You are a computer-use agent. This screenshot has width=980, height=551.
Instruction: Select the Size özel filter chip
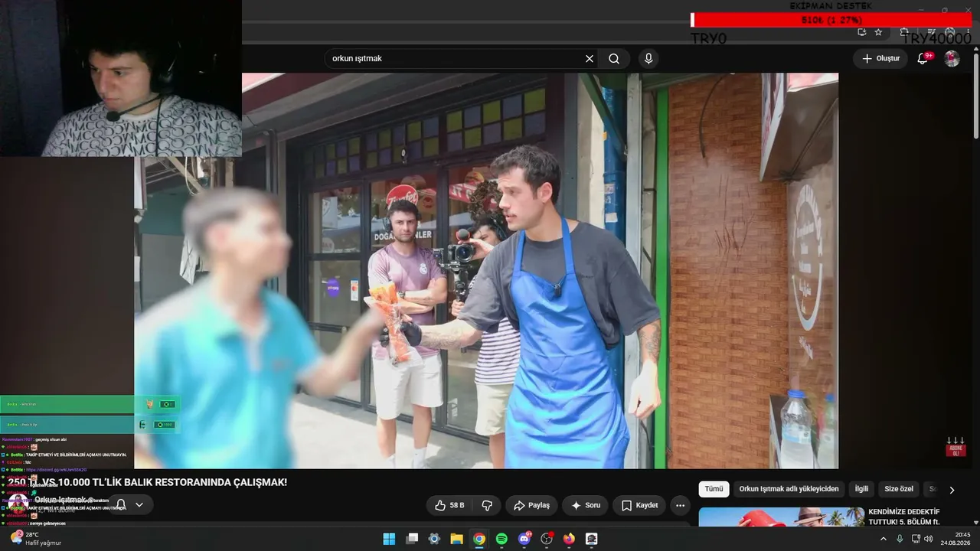pos(899,489)
